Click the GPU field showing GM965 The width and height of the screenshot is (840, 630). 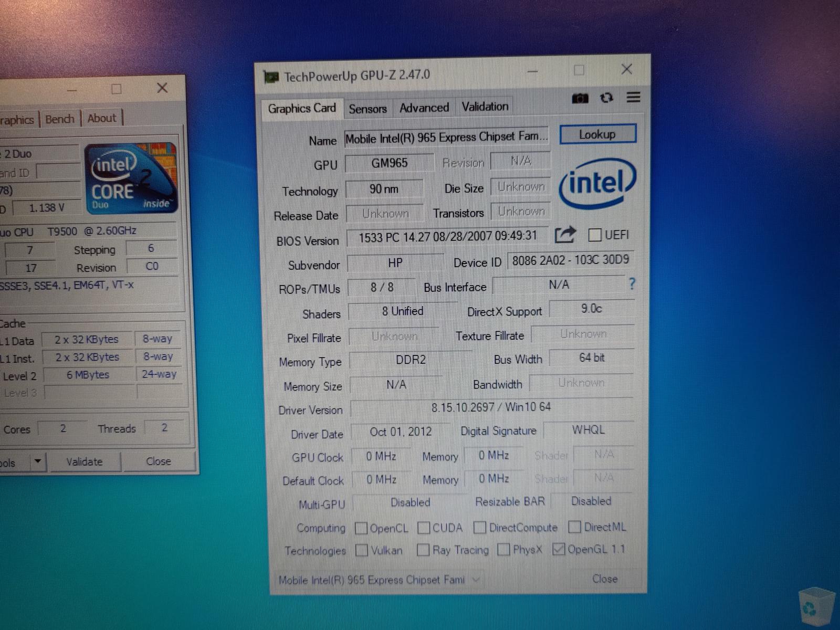[390, 163]
